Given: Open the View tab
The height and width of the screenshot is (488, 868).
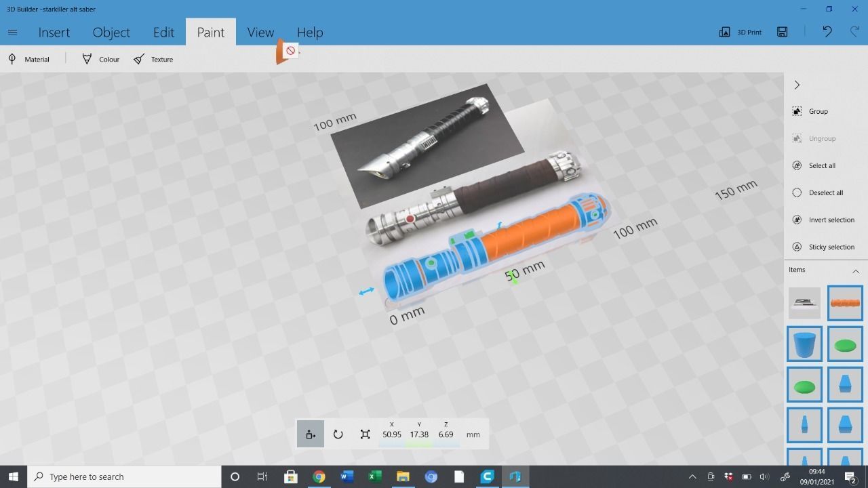Looking at the screenshot, I should coord(260,33).
